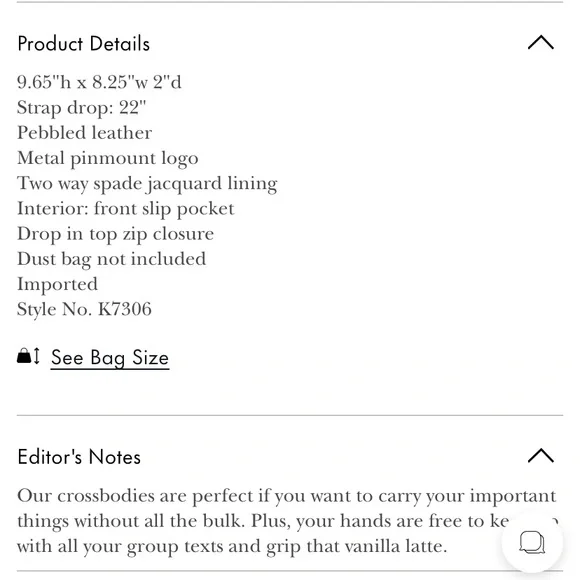Click the Pebbled leather detail line

[85, 132]
